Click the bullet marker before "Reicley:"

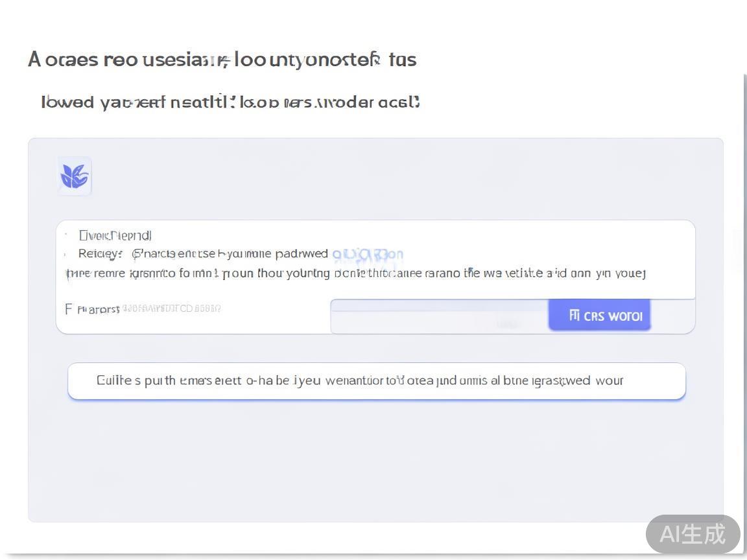click(x=67, y=253)
